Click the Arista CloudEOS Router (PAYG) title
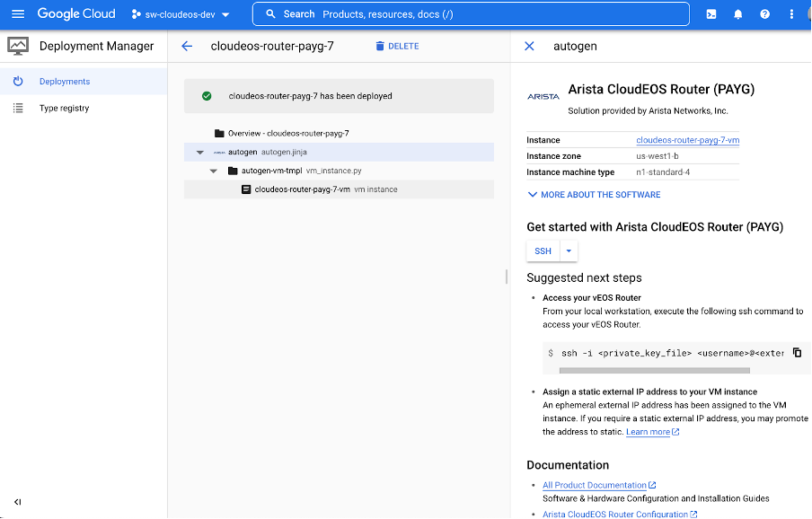812x519 pixels. click(661, 89)
